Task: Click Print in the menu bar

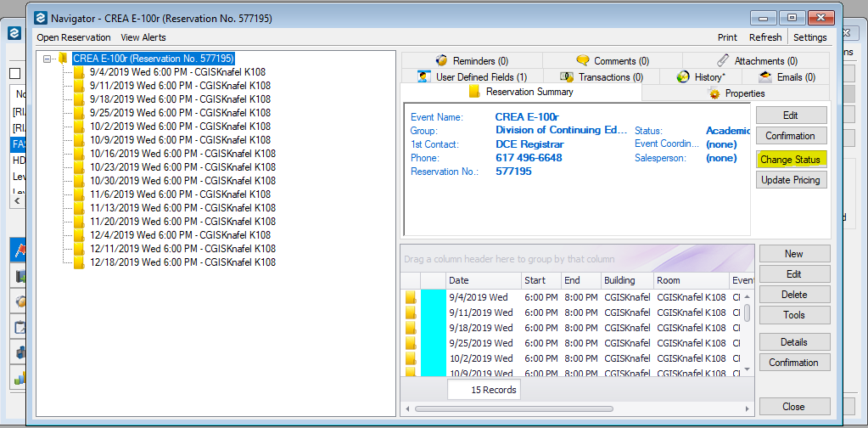Action: [727, 37]
